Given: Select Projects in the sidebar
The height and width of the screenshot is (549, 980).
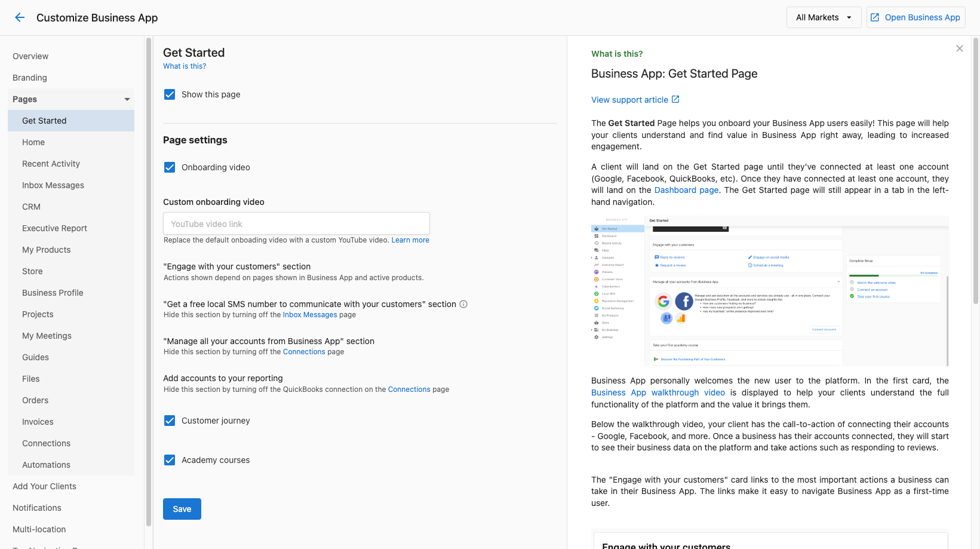Looking at the screenshot, I should click(x=71, y=314).
